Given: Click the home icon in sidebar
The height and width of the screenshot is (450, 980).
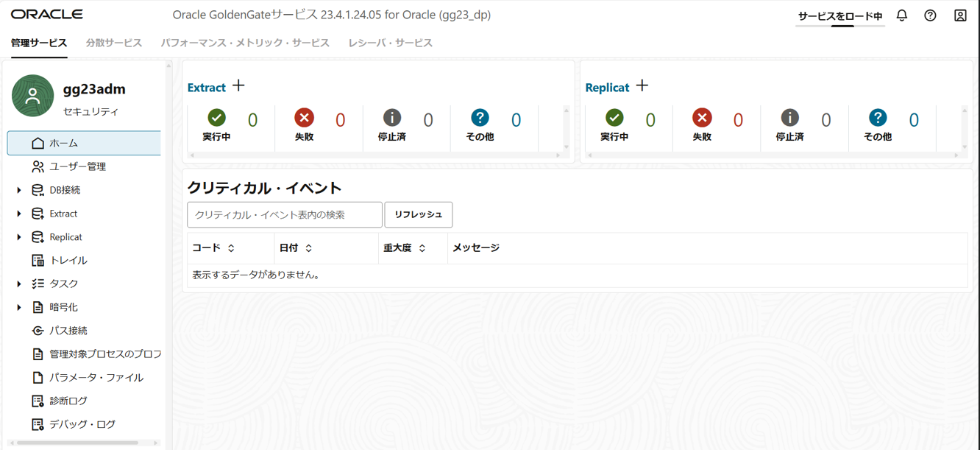Looking at the screenshot, I should point(38,143).
